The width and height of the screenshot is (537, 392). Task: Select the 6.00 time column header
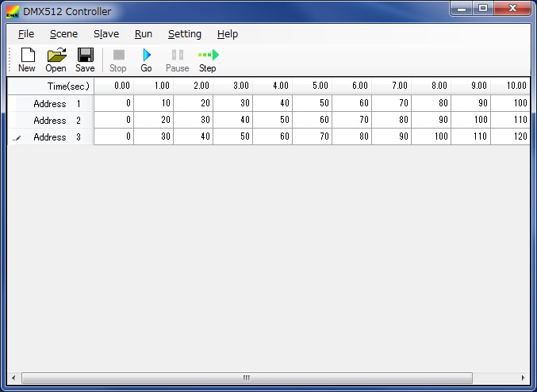pos(351,86)
